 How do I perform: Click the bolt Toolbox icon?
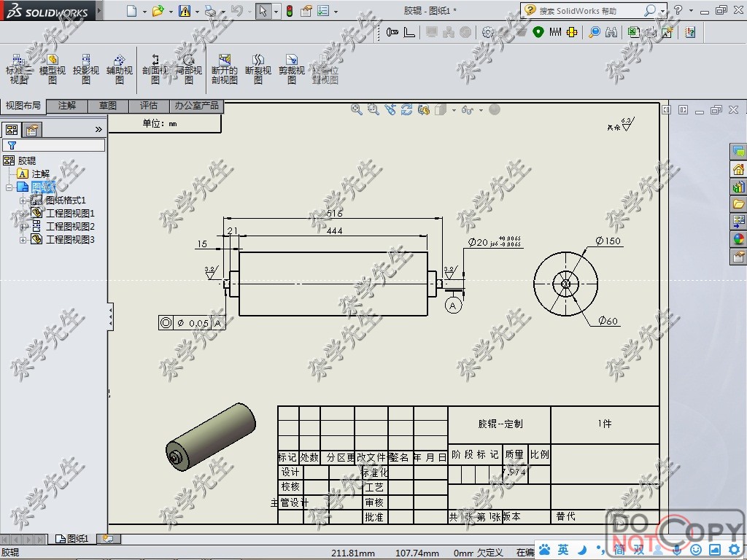(x=392, y=32)
